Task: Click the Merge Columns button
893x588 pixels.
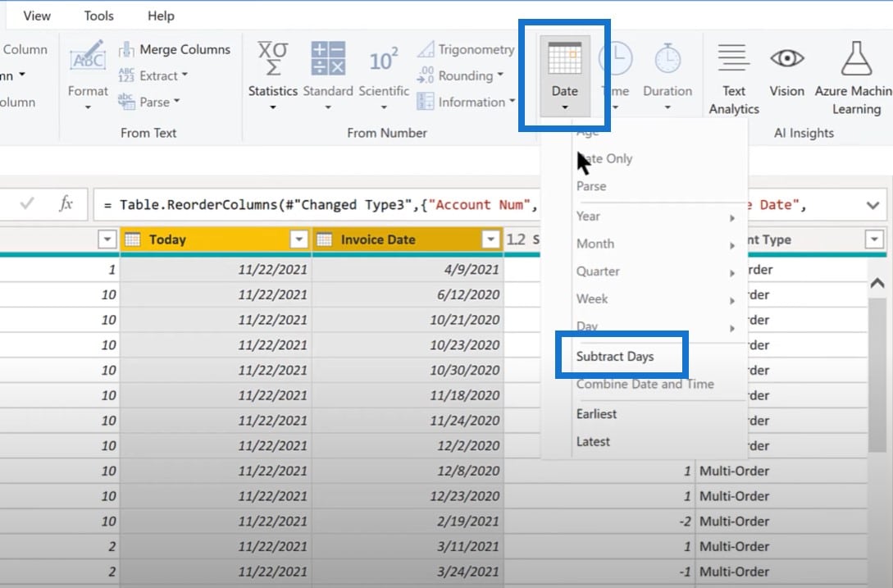Action: point(175,49)
